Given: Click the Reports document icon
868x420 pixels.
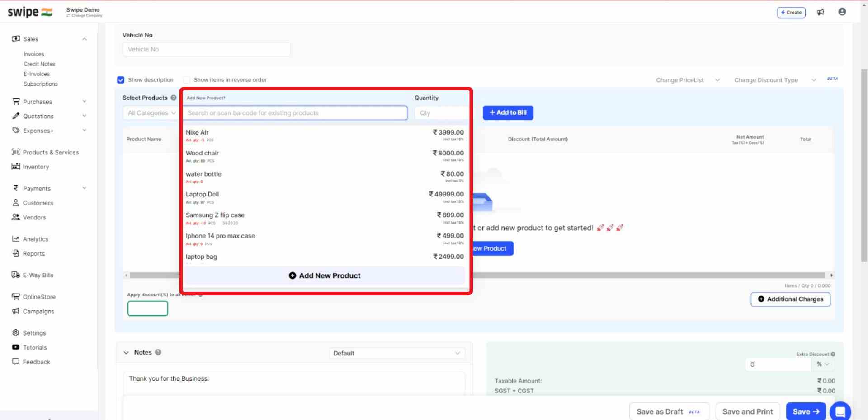Looking at the screenshot, I should pos(16,253).
